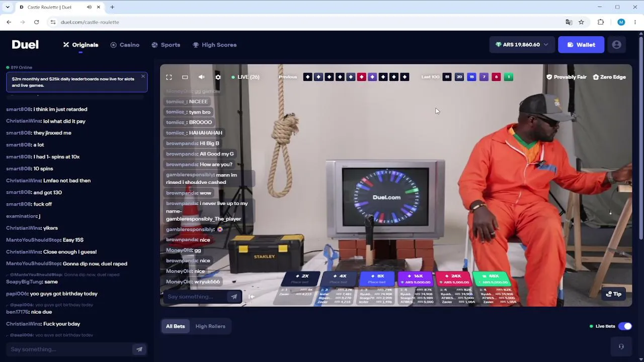Go to the Sports section
Viewport: 644px width, 362px height.
click(x=166, y=45)
